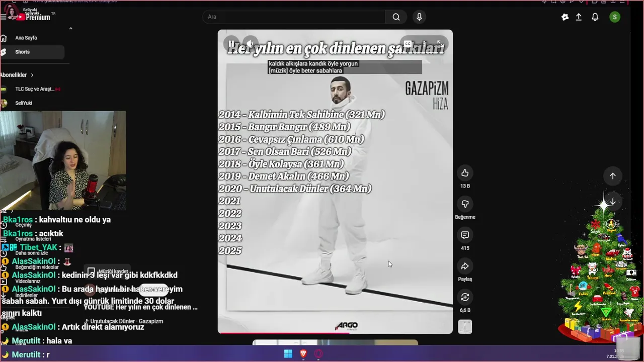Seek on the Short's red progress bar
644x362 pixels.
(x=335, y=332)
